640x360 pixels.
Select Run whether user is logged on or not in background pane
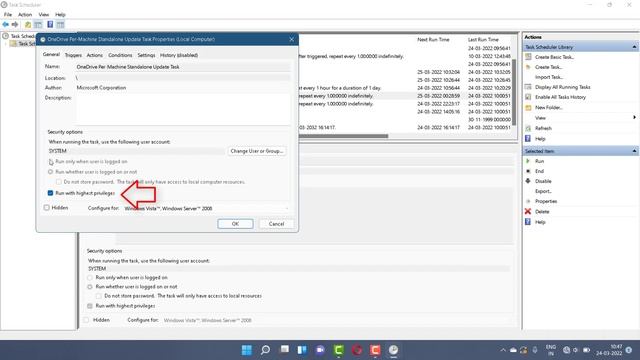pos(90,287)
